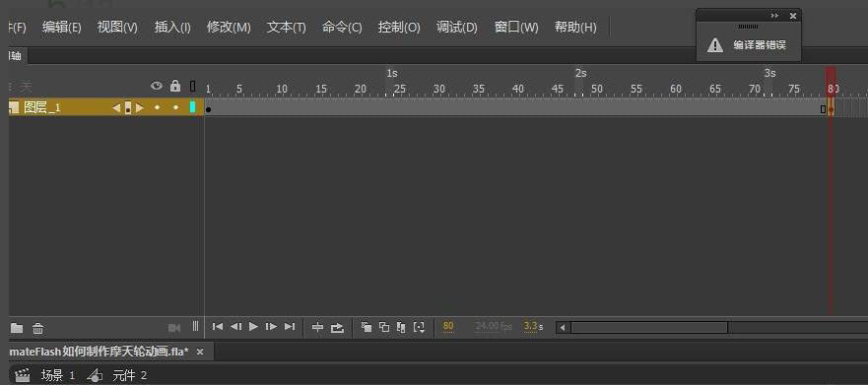Step forward one frame
Image resolution: width=868 pixels, height=385 pixels.
tap(271, 326)
